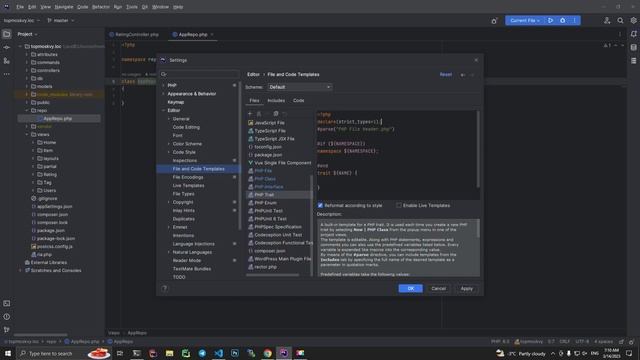Open the Structure tool window icon
Viewport: 640px width, 360px height.
pyautogui.click(x=7, y=61)
